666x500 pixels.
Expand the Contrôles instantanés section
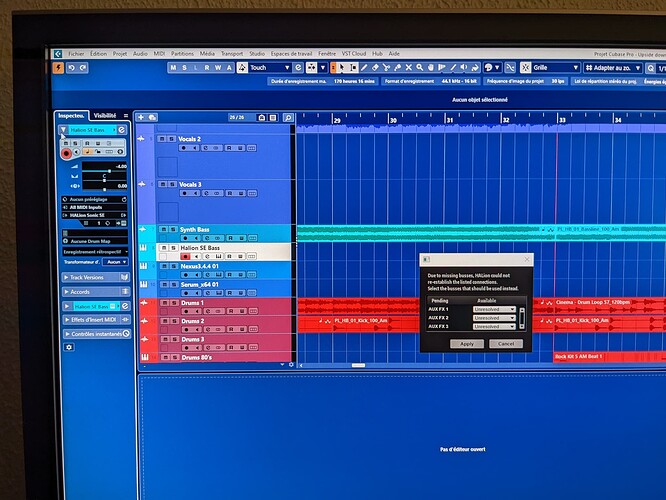point(96,334)
